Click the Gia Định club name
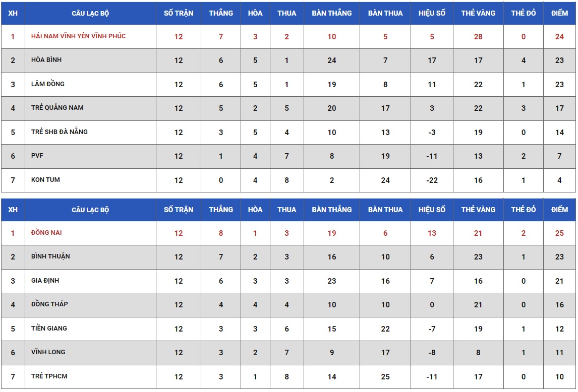 [45, 281]
